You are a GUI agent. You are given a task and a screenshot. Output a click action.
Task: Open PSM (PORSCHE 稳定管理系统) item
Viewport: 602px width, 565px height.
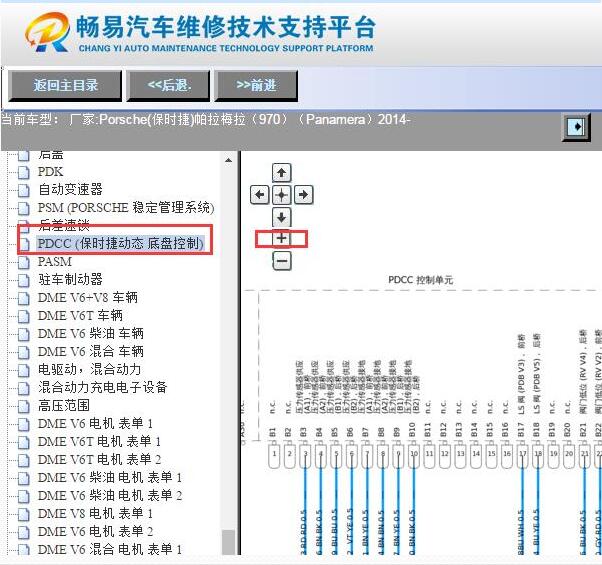[x=126, y=208]
